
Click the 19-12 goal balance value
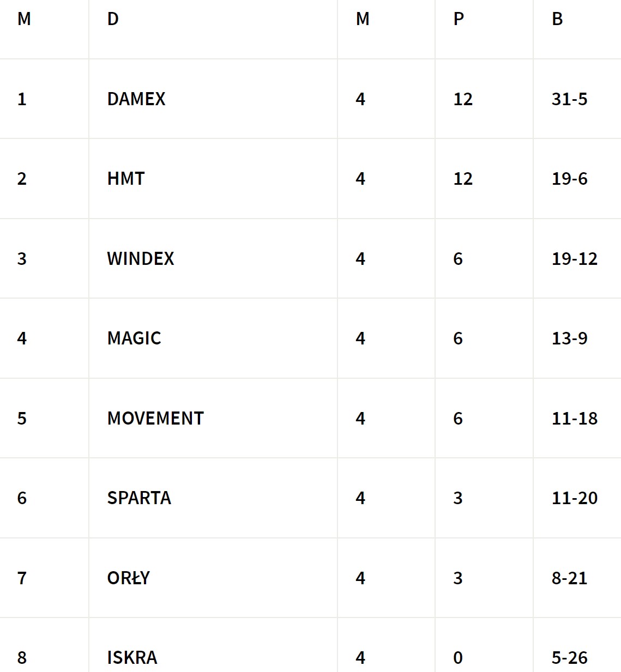tap(574, 259)
